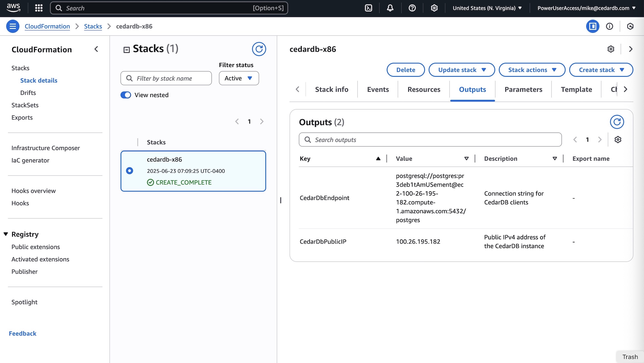Refresh the Stacks list
Screen dimensions: 644x363
click(x=259, y=49)
